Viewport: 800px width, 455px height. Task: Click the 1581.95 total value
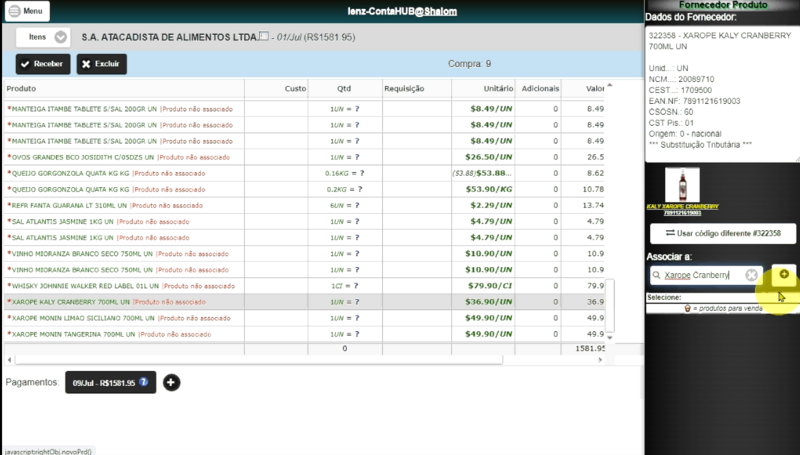click(x=590, y=348)
